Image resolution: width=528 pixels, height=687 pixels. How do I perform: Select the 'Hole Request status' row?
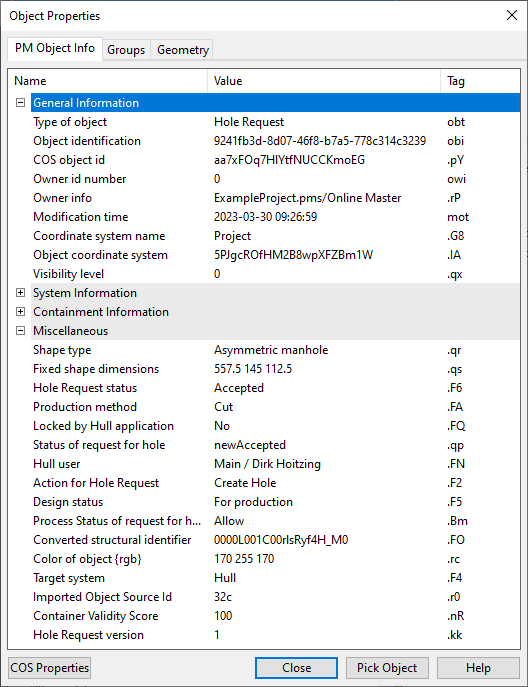point(275,388)
